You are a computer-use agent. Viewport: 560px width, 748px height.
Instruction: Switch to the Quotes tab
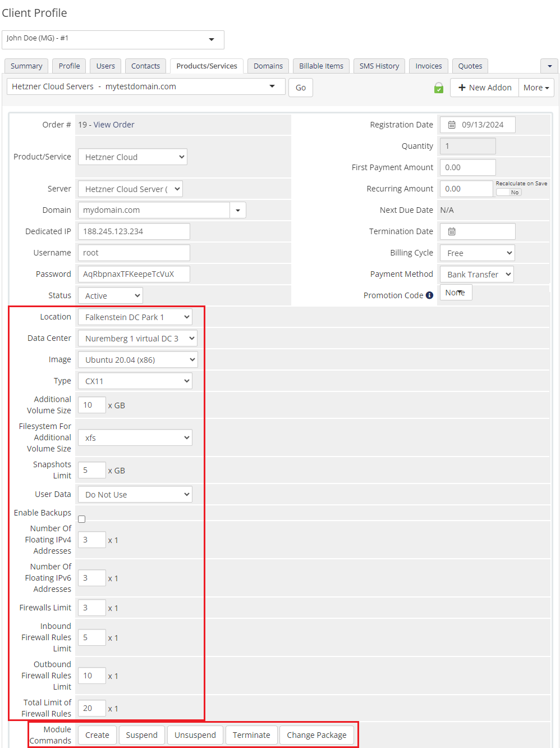click(470, 66)
